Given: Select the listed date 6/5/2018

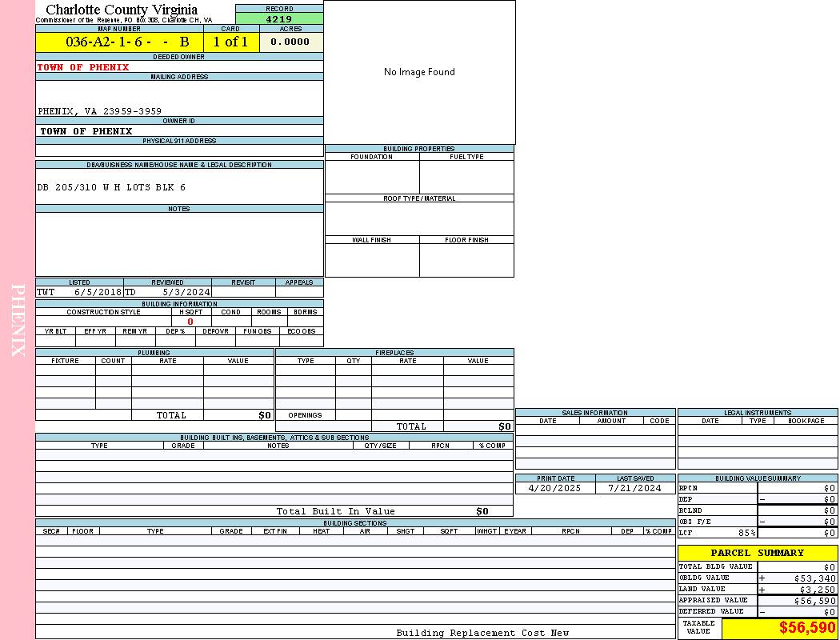Looking at the screenshot, I should (x=98, y=293).
